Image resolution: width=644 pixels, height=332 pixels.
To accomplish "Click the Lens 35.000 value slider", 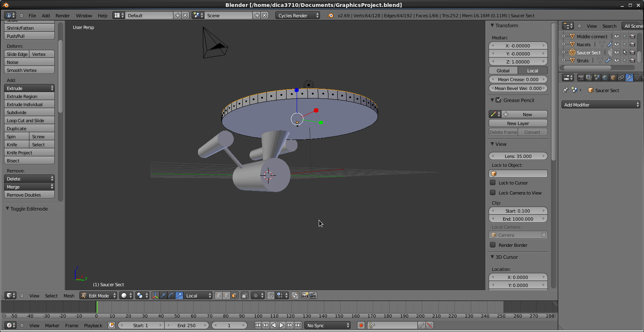I will (x=518, y=156).
